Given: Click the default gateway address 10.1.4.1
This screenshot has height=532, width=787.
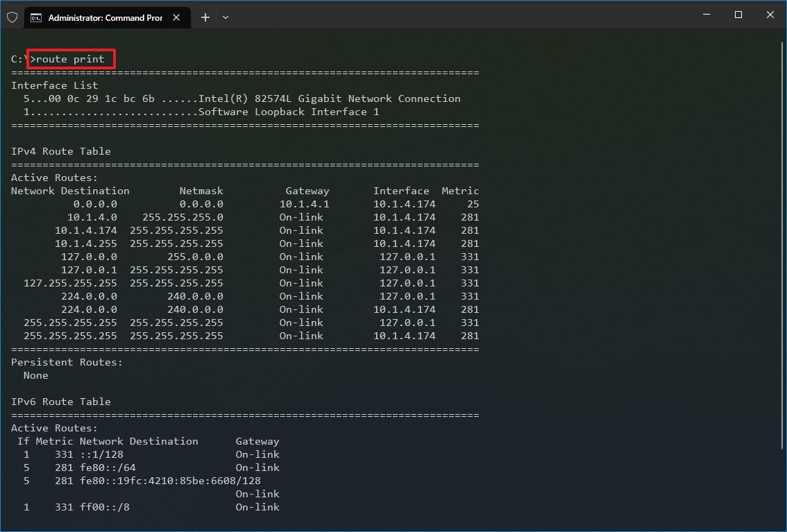Looking at the screenshot, I should 307,204.
